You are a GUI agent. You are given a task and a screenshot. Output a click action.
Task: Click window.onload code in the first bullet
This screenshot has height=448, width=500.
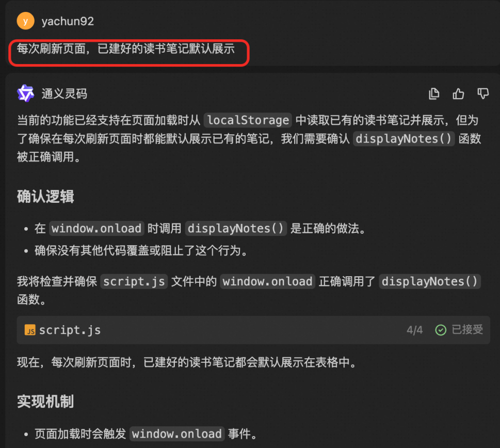(x=96, y=228)
